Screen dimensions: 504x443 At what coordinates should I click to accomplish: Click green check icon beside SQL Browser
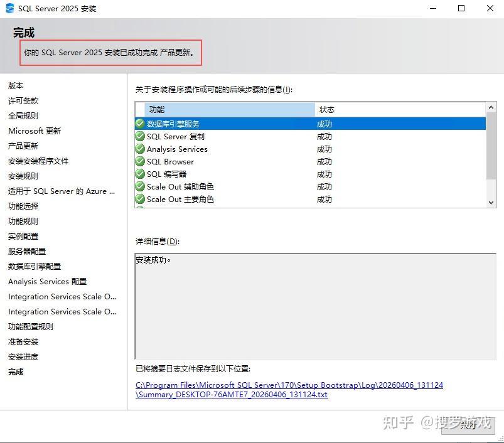pos(140,161)
